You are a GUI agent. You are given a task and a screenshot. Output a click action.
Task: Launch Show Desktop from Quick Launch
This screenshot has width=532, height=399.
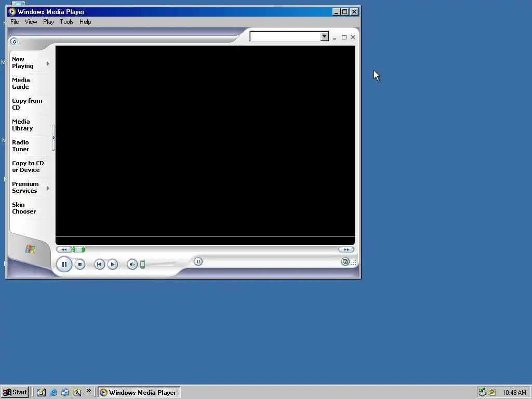(42, 393)
